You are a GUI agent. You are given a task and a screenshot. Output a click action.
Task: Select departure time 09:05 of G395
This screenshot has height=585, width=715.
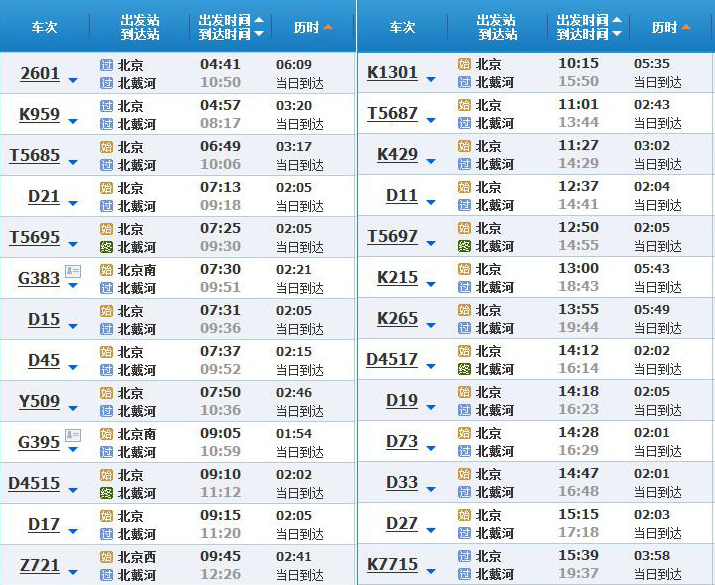pyautogui.click(x=220, y=433)
